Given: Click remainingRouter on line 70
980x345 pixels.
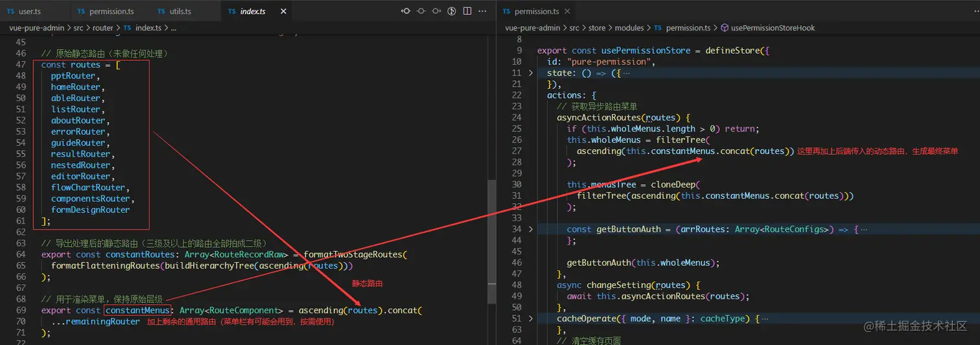Looking at the screenshot, I should tap(103, 322).
